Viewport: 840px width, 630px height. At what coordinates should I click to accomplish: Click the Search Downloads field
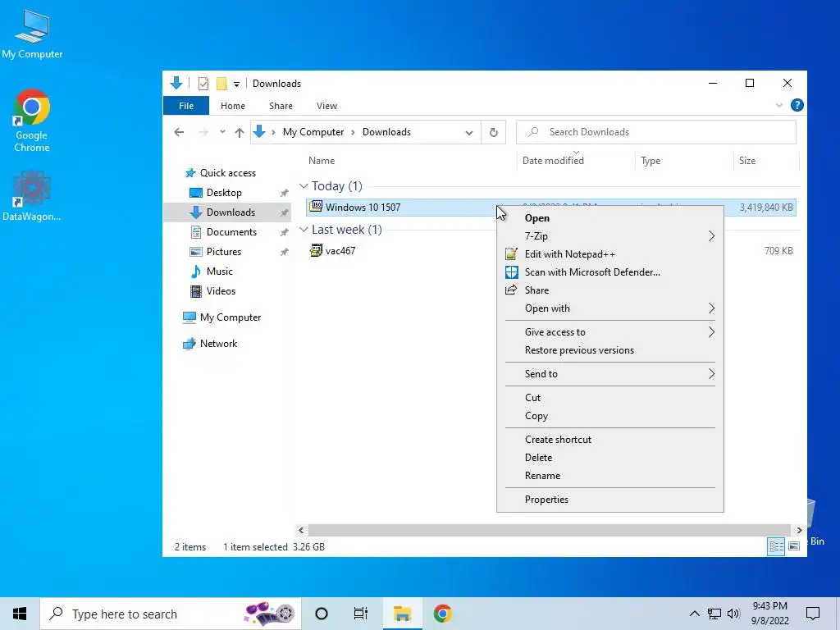[x=655, y=132]
